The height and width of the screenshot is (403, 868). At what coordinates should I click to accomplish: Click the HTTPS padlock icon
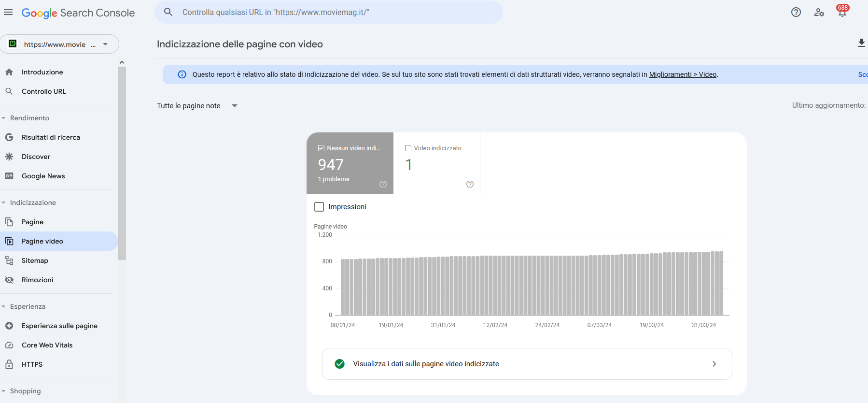9,364
